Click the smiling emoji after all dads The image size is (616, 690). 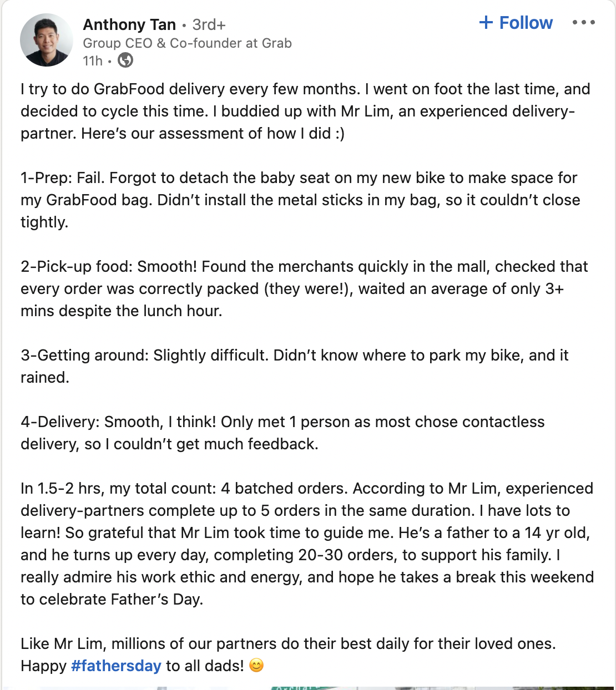[256, 665]
